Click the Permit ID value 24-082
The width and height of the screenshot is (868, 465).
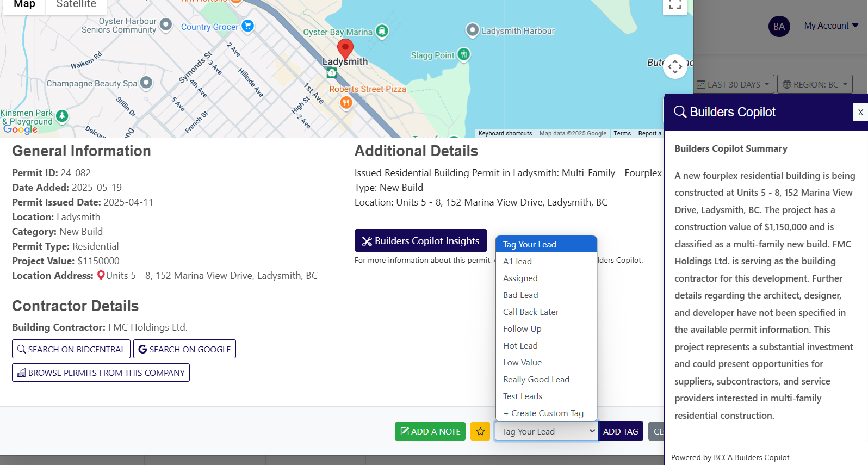coord(76,173)
